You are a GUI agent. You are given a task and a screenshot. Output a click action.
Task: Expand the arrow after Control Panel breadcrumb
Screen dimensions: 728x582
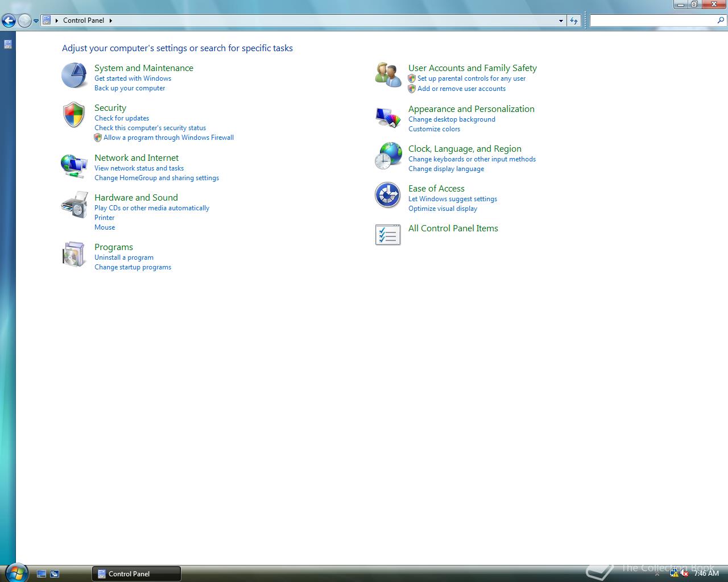point(110,20)
